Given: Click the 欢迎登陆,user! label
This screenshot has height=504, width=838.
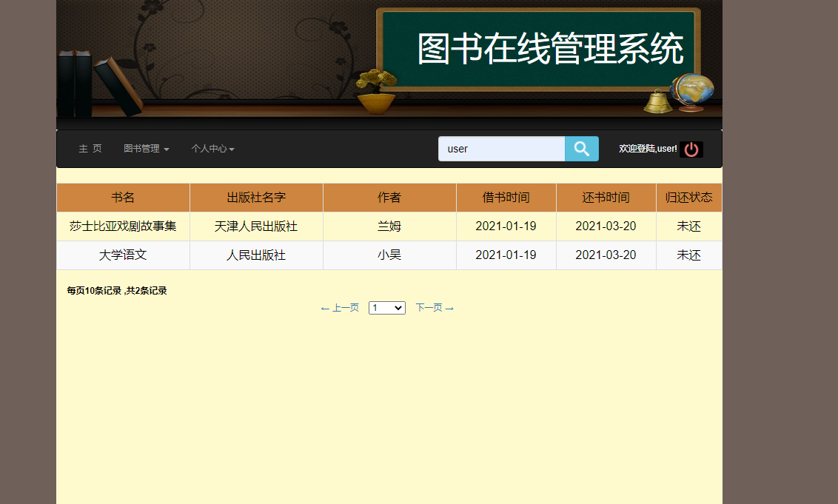Looking at the screenshot, I should (648, 149).
